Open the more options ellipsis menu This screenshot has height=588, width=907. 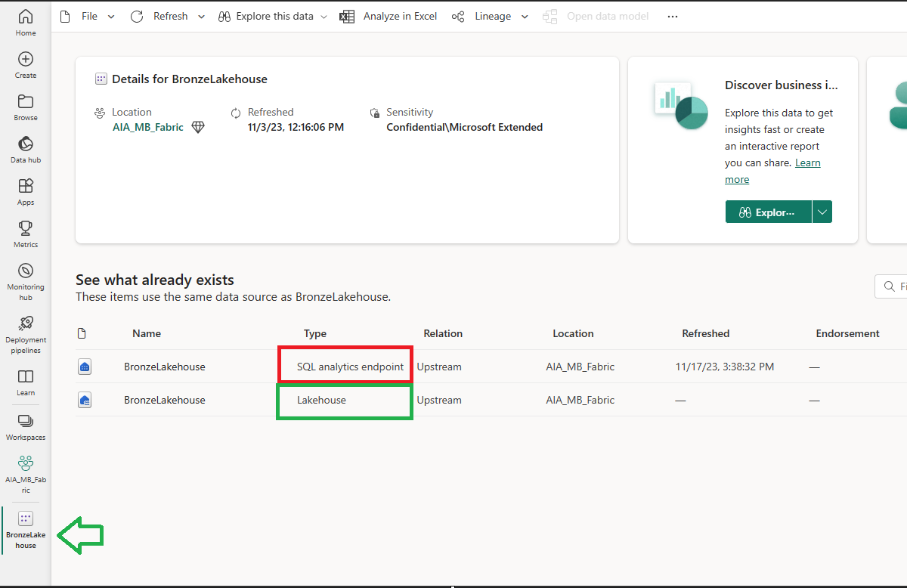pos(673,17)
